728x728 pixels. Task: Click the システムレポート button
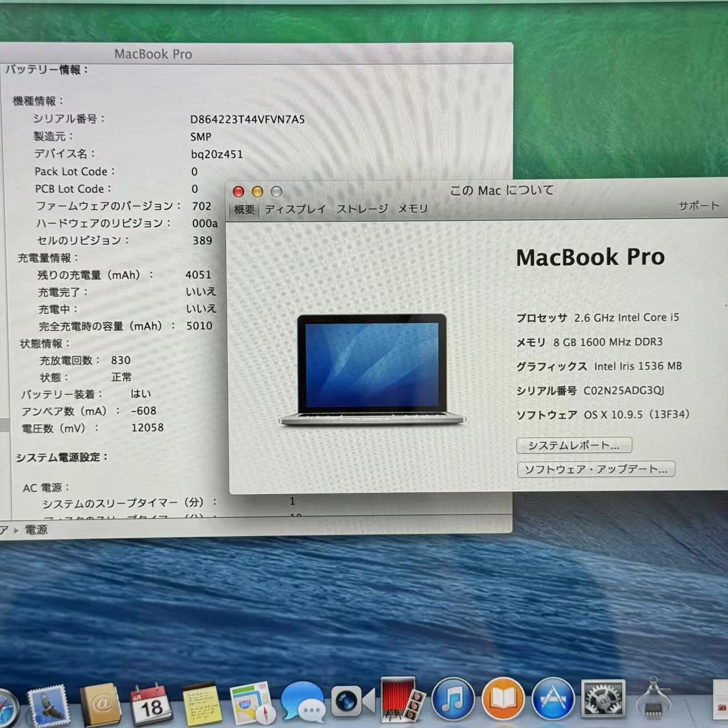574,445
